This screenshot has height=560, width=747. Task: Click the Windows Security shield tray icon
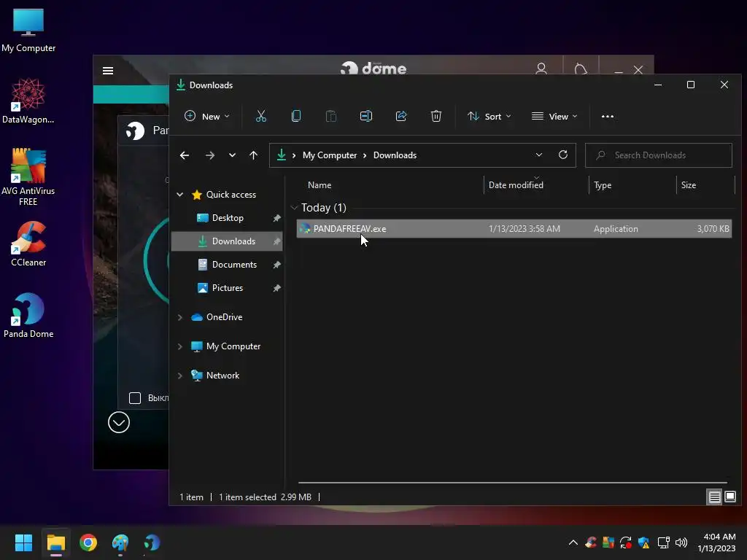(x=643, y=542)
